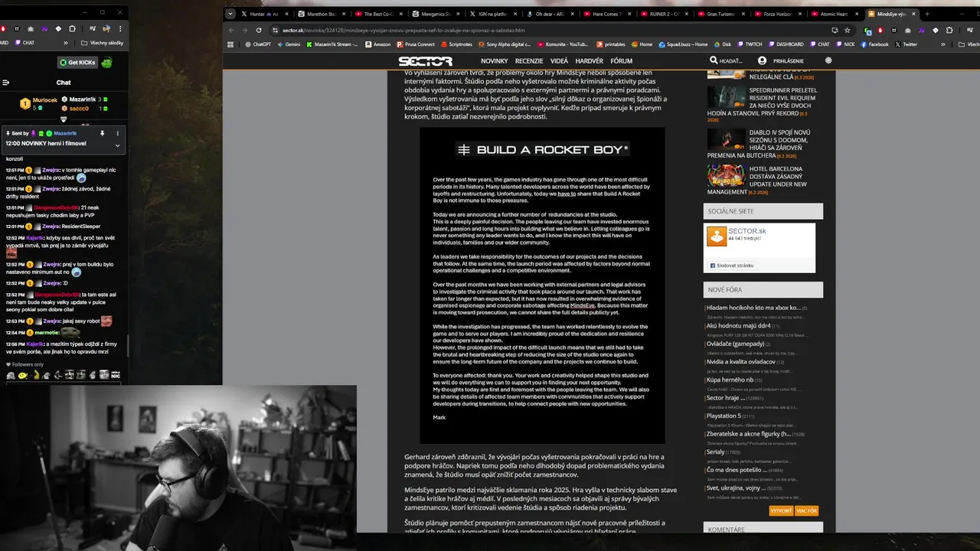980x551 pixels.
Task: Open the Facebook bookmark
Action: point(874,44)
